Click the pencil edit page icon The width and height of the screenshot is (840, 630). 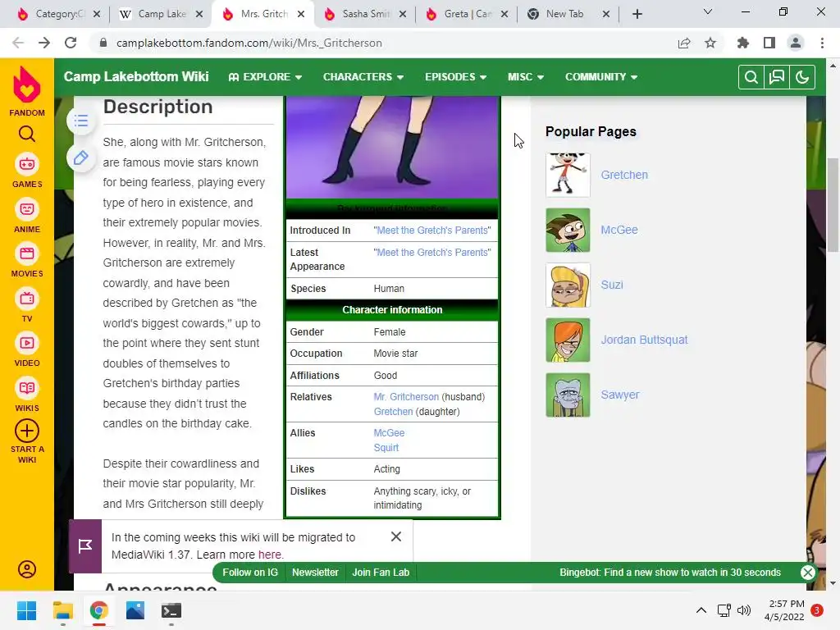[81, 157]
